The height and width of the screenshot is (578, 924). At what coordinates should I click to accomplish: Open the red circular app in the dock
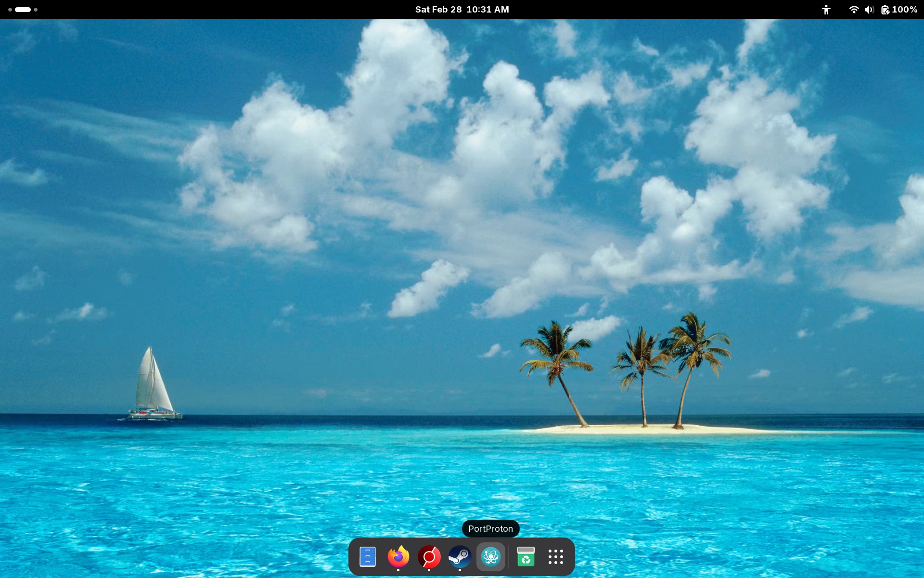[429, 557]
